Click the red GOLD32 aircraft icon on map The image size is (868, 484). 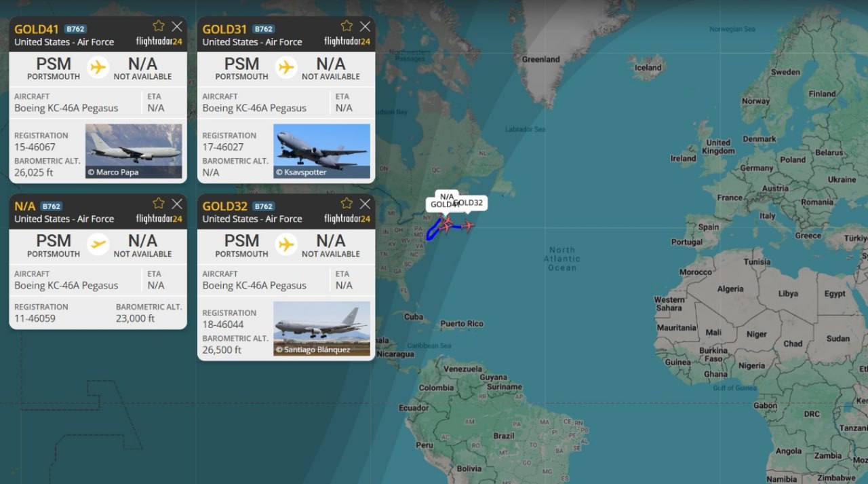click(467, 225)
